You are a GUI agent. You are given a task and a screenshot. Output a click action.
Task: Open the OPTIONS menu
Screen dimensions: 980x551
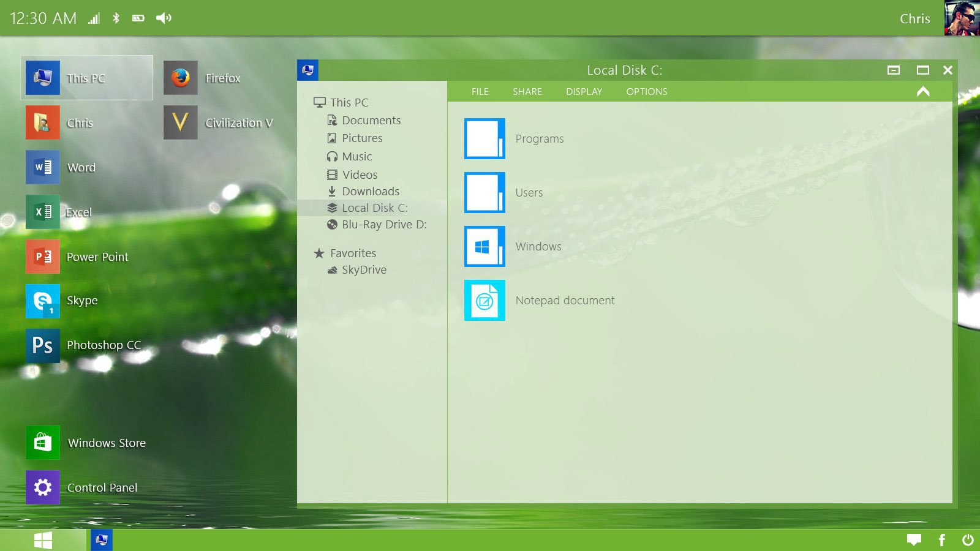[x=647, y=91]
